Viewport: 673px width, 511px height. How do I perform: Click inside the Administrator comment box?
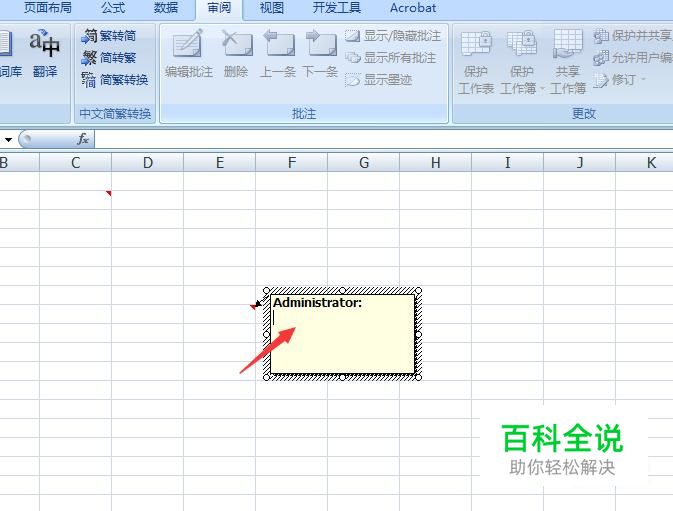pyautogui.click(x=343, y=334)
